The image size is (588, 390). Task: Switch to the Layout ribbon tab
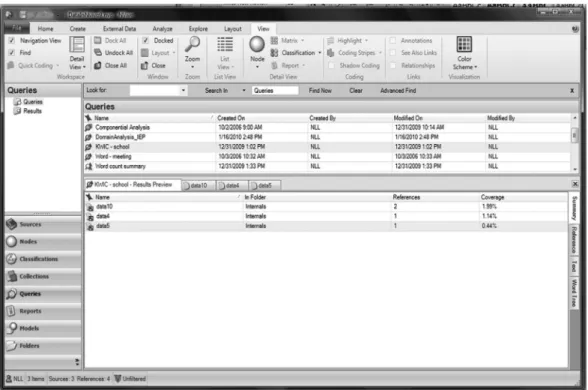233,29
